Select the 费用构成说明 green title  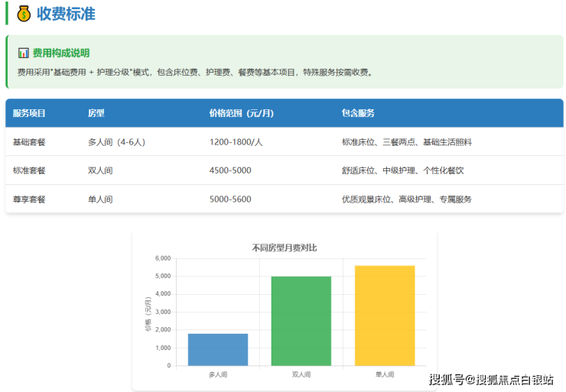click(x=60, y=53)
